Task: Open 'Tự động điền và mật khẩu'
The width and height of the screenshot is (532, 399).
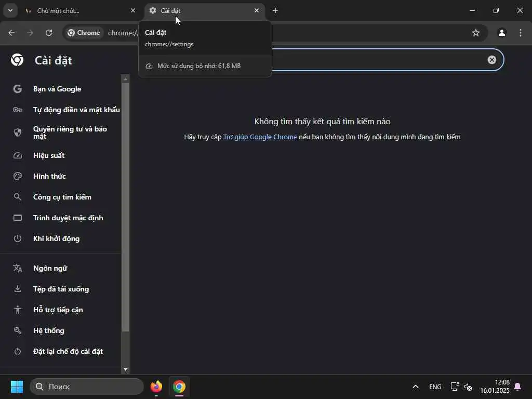Action: point(60,110)
